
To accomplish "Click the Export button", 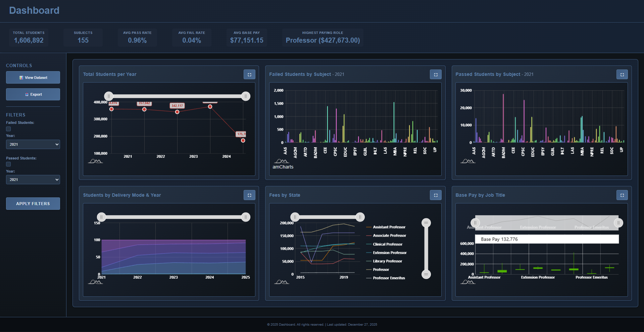I will tap(33, 94).
